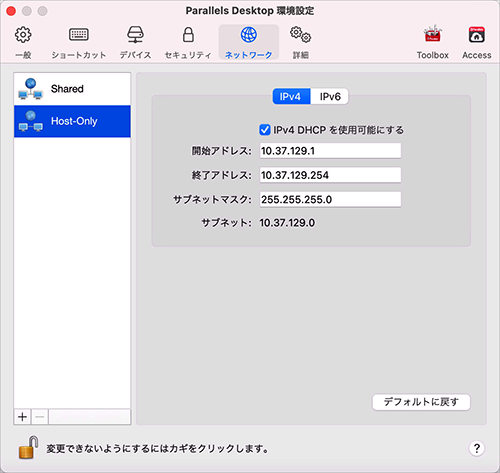
Task: Launch the Access icon
Action: [477, 35]
